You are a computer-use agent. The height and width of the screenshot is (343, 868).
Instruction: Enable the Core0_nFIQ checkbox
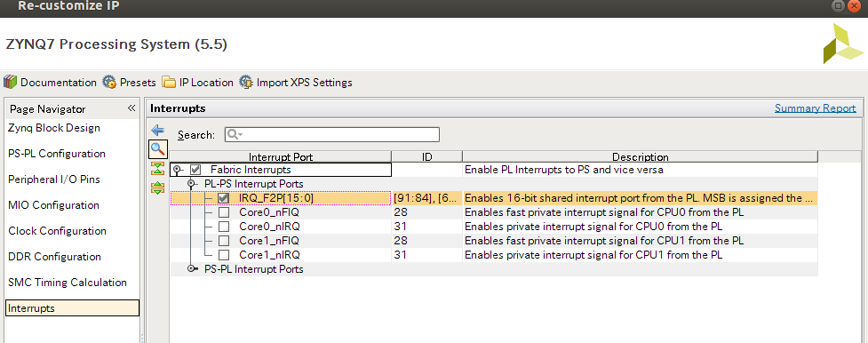coord(223,212)
